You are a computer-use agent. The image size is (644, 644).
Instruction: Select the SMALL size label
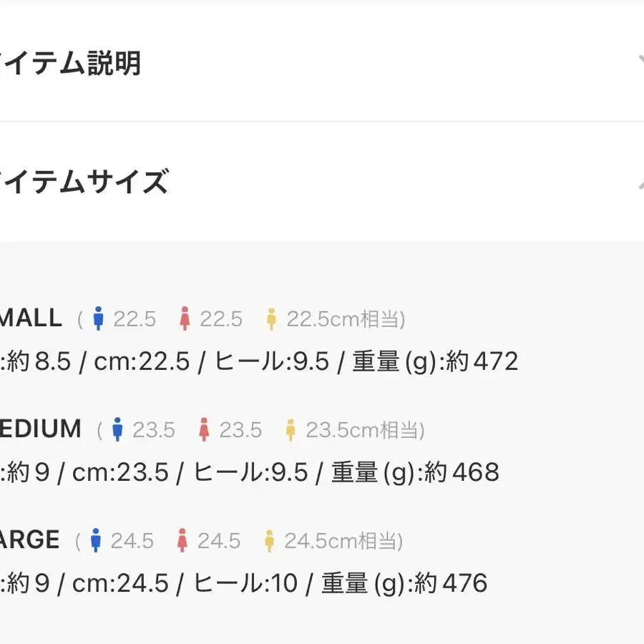click(31, 318)
